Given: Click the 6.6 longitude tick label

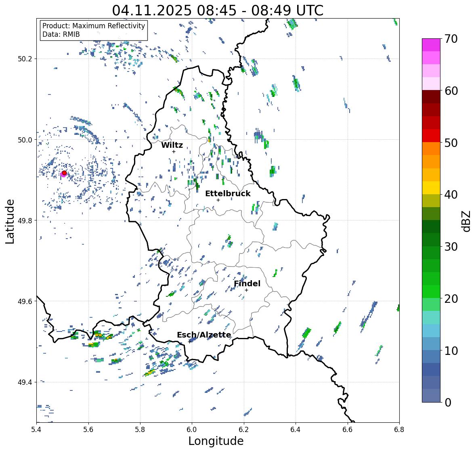Looking at the screenshot, I should 348,429.
